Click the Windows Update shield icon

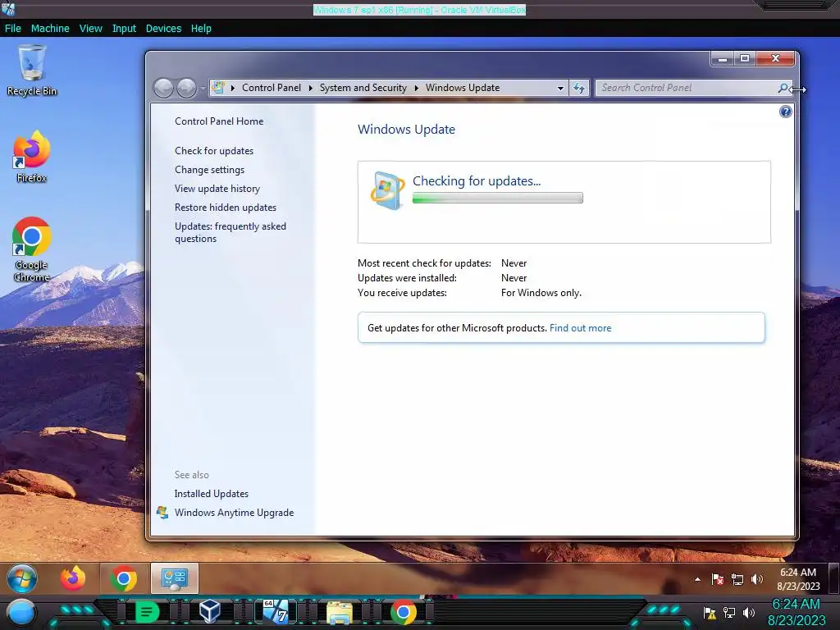point(387,190)
